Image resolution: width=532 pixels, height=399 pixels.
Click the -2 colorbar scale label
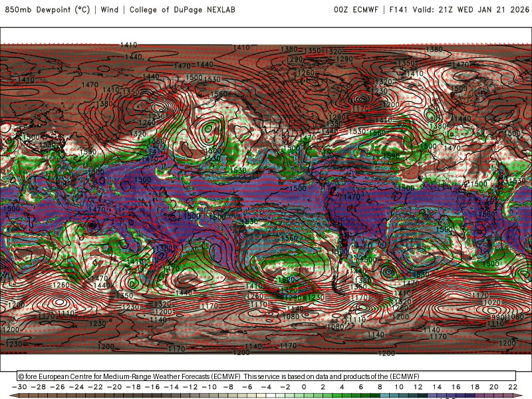(x=285, y=387)
